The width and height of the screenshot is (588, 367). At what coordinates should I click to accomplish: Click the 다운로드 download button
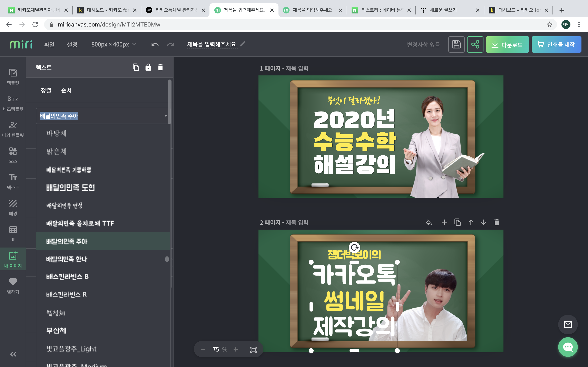[x=507, y=44]
